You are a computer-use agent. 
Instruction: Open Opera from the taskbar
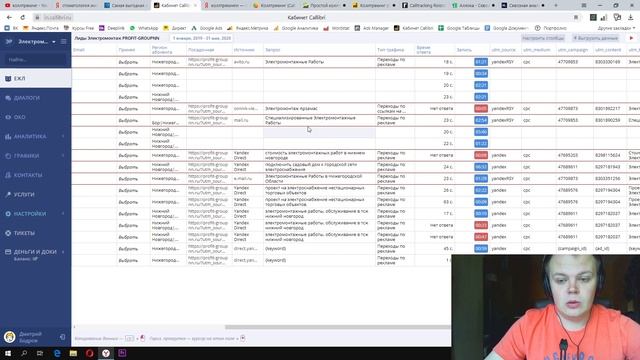pyautogui.click(x=90, y=353)
